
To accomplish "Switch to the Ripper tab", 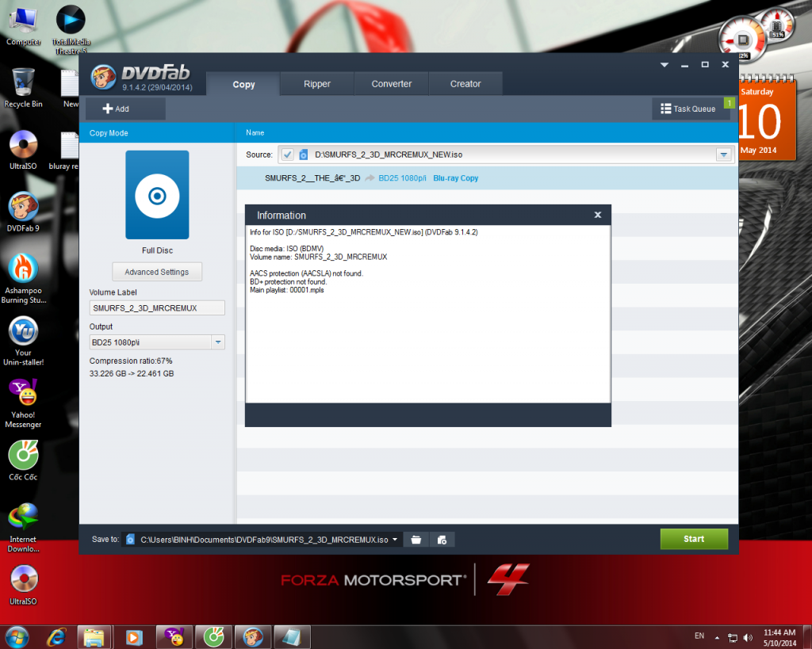I will (317, 84).
